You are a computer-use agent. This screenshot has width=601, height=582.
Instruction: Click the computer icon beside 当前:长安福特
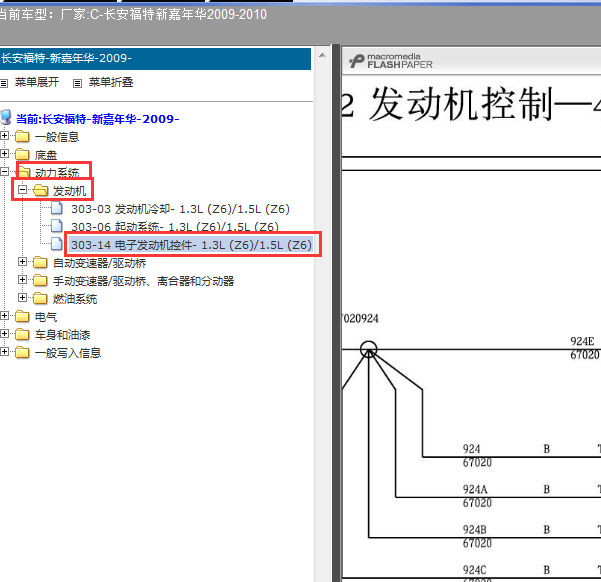[x=6, y=118]
